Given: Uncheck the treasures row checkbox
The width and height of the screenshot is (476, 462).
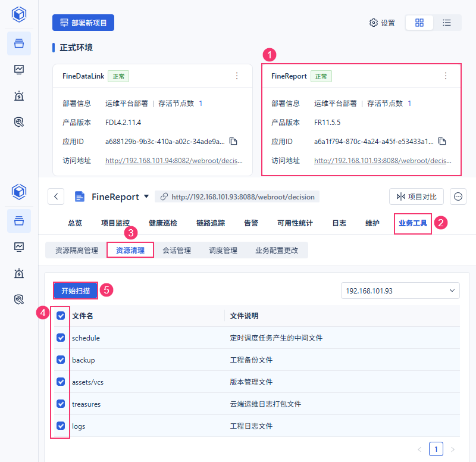Looking at the screenshot, I should pyautogui.click(x=61, y=404).
